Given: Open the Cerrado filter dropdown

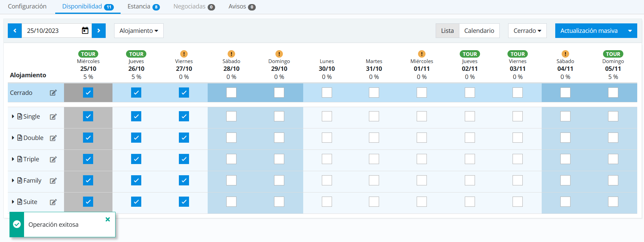Looking at the screenshot, I should [527, 31].
